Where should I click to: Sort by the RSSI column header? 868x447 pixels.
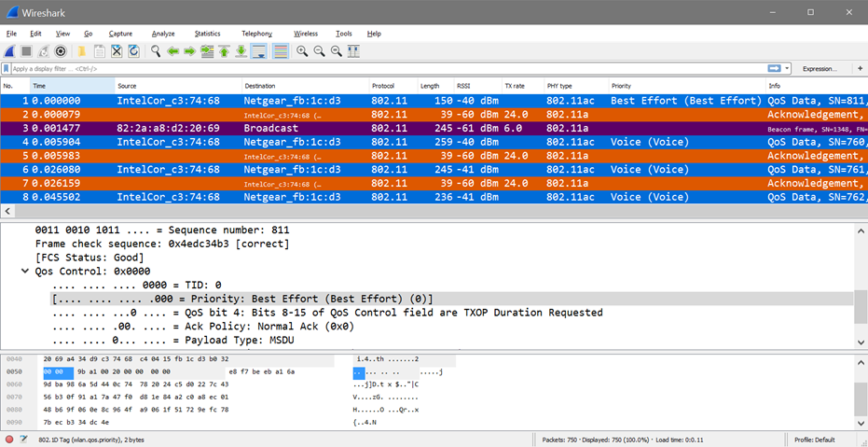pos(476,86)
